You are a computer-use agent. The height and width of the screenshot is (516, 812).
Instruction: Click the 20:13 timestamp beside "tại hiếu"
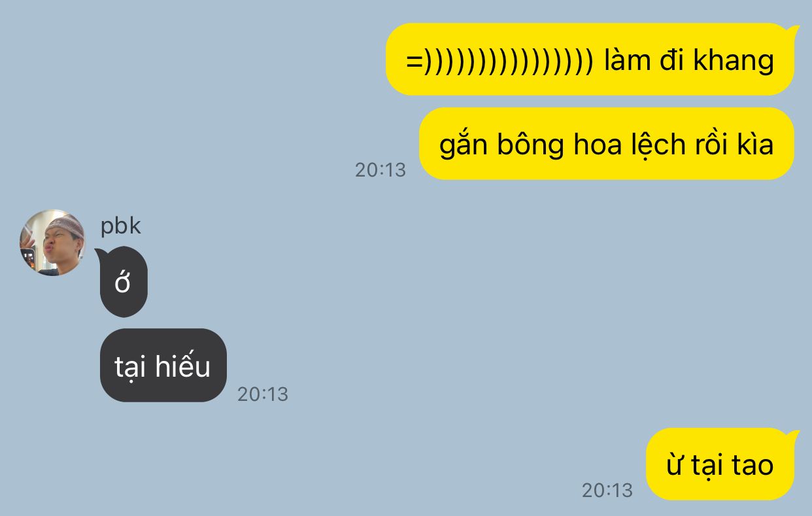click(263, 394)
